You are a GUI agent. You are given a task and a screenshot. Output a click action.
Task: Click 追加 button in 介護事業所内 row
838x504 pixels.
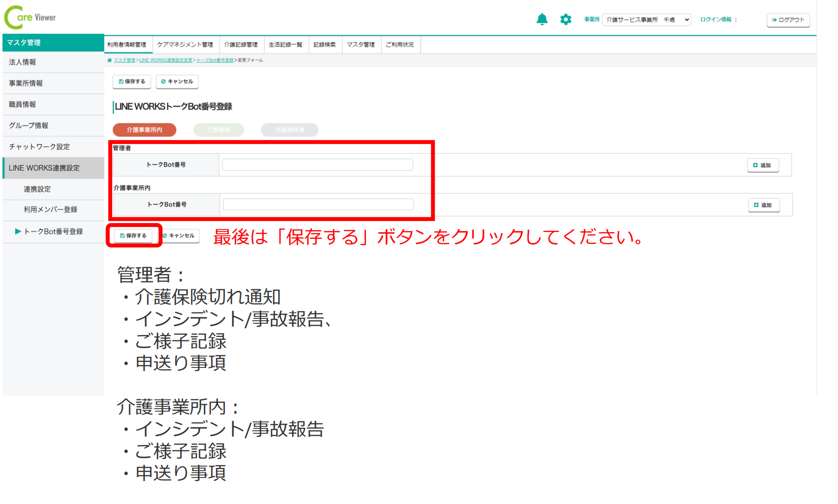click(x=763, y=205)
